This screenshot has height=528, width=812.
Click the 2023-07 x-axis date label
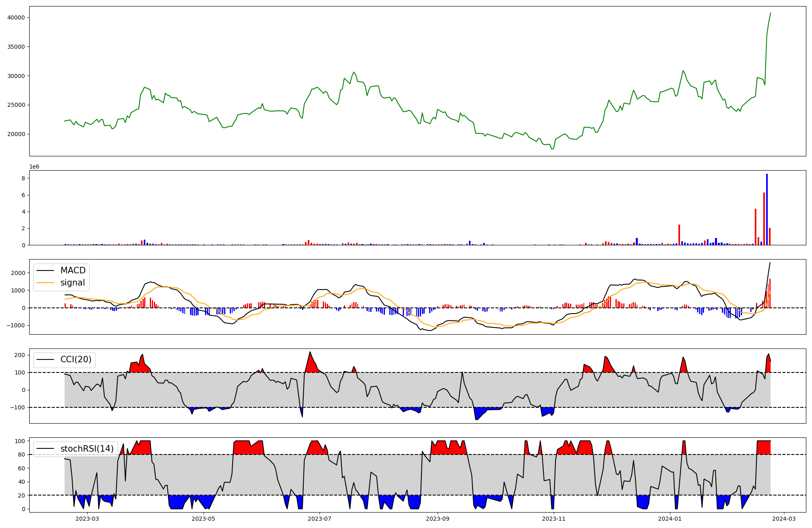(x=320, y=519)
